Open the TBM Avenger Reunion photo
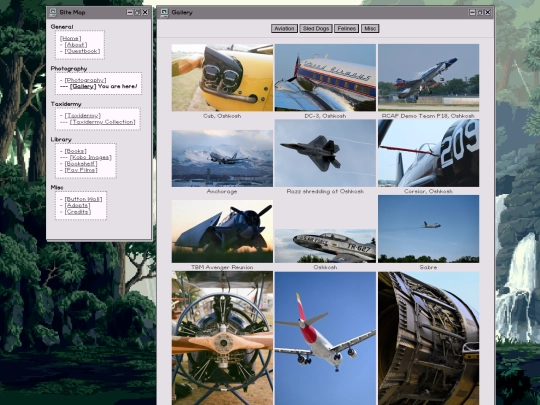This screenshot has height=405, width=540. point(222,231)
